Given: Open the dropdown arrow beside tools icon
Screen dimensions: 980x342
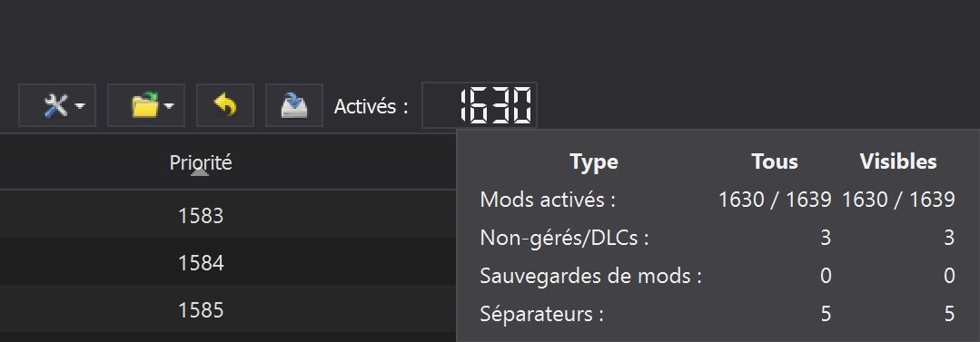Looking at the screenshot, I should pos(79,107).
